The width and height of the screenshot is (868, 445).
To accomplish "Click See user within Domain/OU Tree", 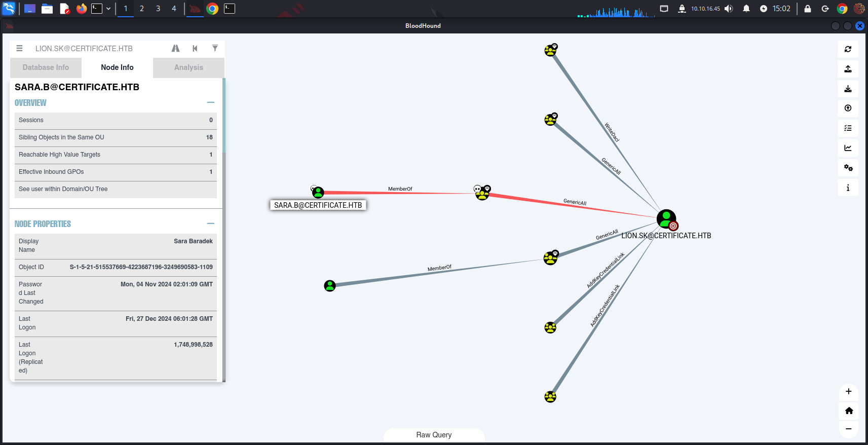I will (116, 189).
